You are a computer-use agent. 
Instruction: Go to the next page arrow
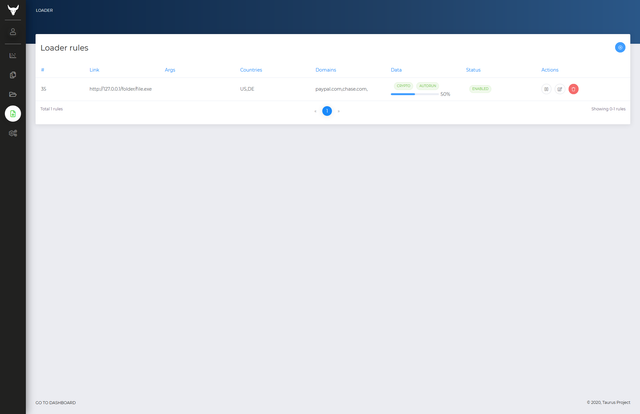(x=338, y=111)
